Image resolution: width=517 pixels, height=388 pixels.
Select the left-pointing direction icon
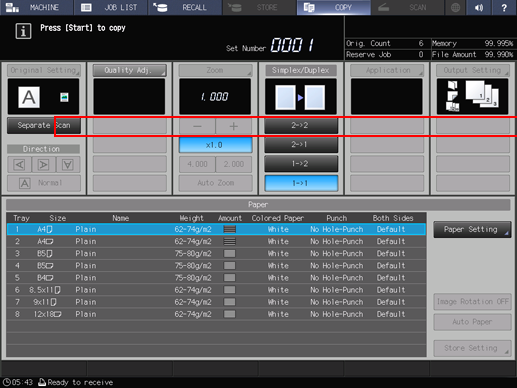tap(19, 165)
